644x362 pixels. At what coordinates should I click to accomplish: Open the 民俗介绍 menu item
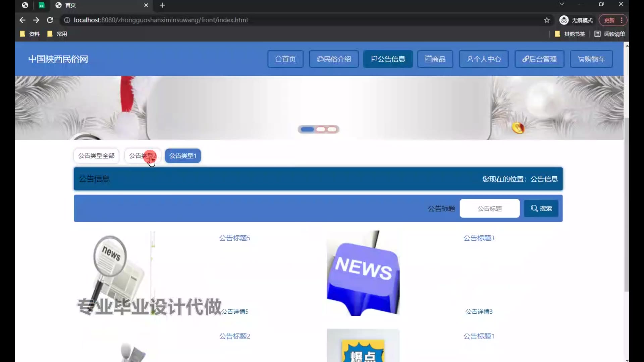click(x=334, y=59)
